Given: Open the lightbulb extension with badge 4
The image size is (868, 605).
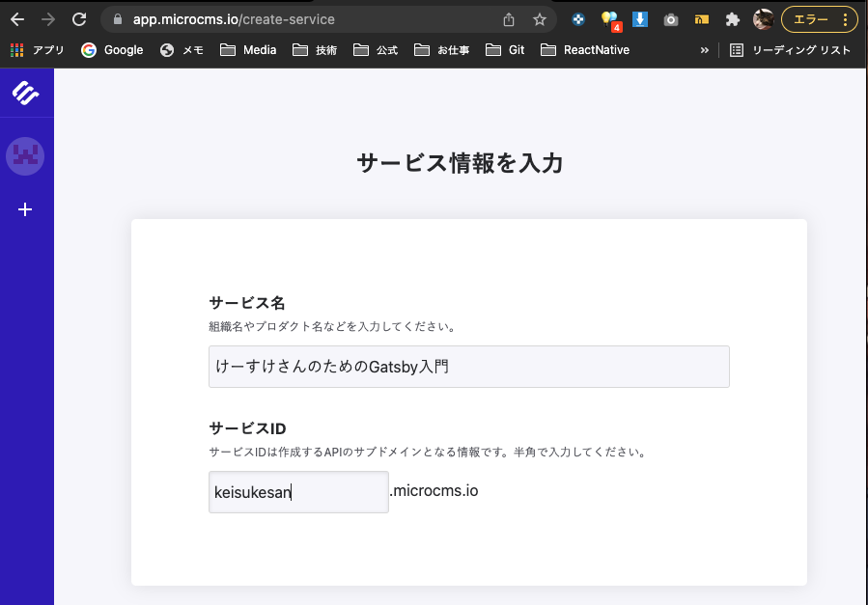Looking at the screenshot, I should [609, 20].
